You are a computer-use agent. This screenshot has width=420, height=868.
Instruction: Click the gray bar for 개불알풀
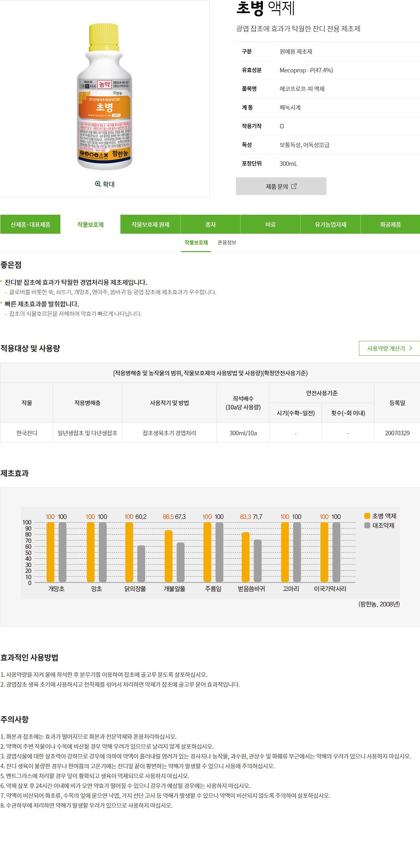180,562
